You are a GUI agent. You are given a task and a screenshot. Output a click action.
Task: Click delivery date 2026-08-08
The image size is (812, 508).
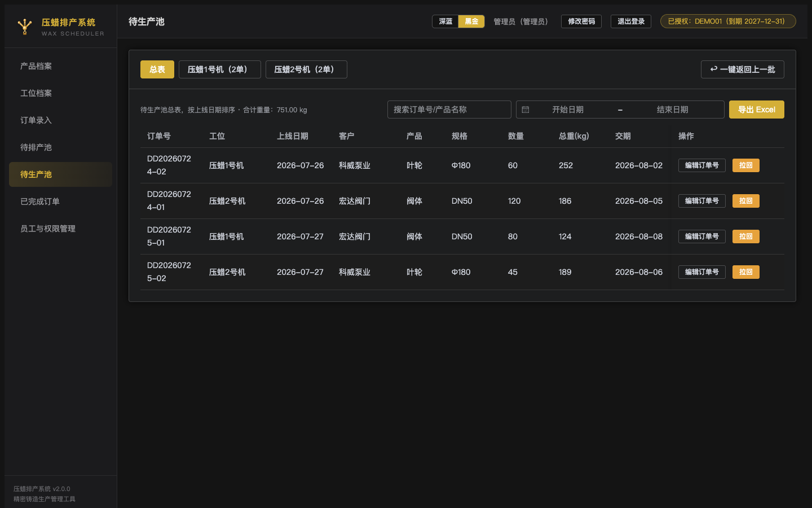coord(639,237)
